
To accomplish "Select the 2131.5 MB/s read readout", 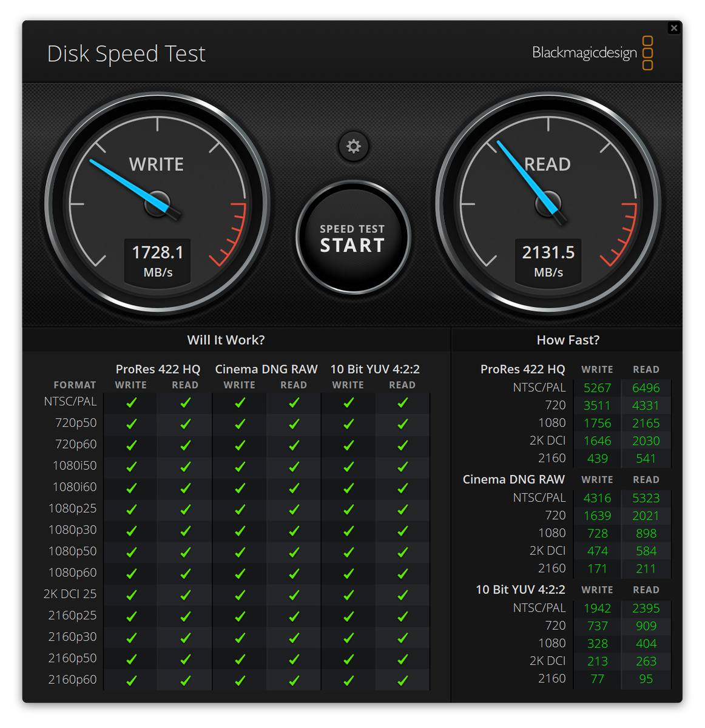I will [548, 261].
